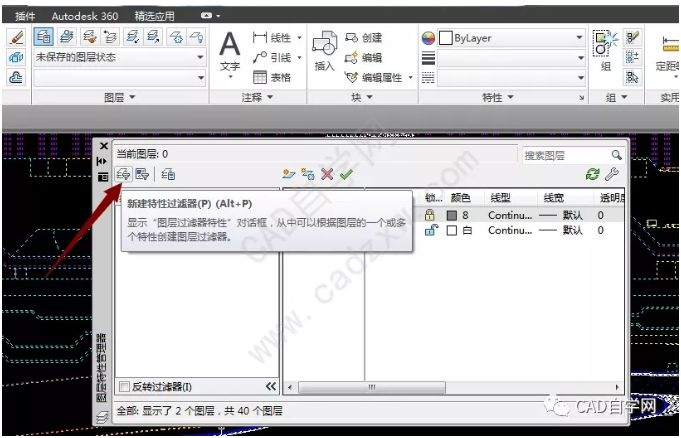Expand the 图层 panel arrow

click(133, 97)
